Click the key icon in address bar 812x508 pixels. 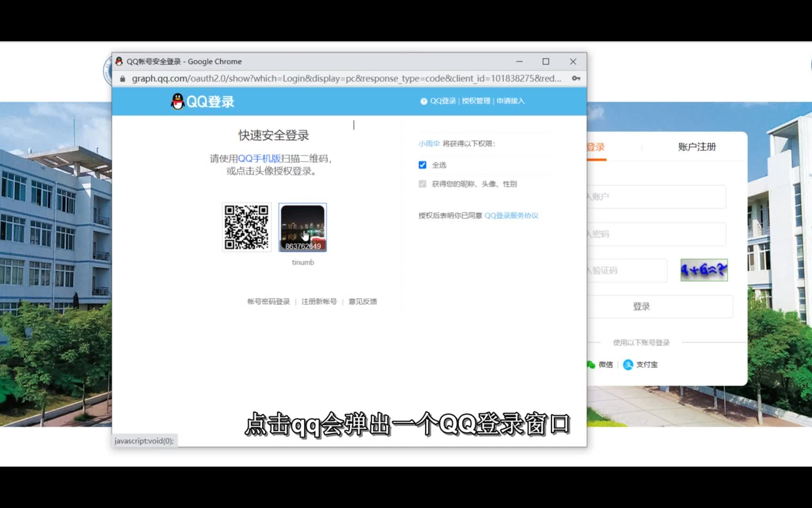tap(576, 78)
